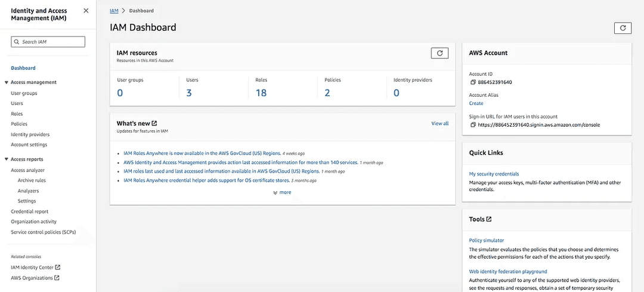Open the Users count 3
This screenshot has width=644, height=292.
(x=189, y=93)
